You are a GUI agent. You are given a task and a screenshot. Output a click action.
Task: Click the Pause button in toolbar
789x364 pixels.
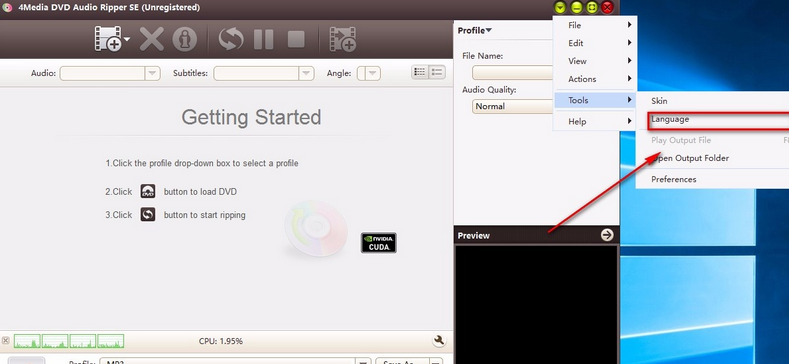click(x=264, y=39)
